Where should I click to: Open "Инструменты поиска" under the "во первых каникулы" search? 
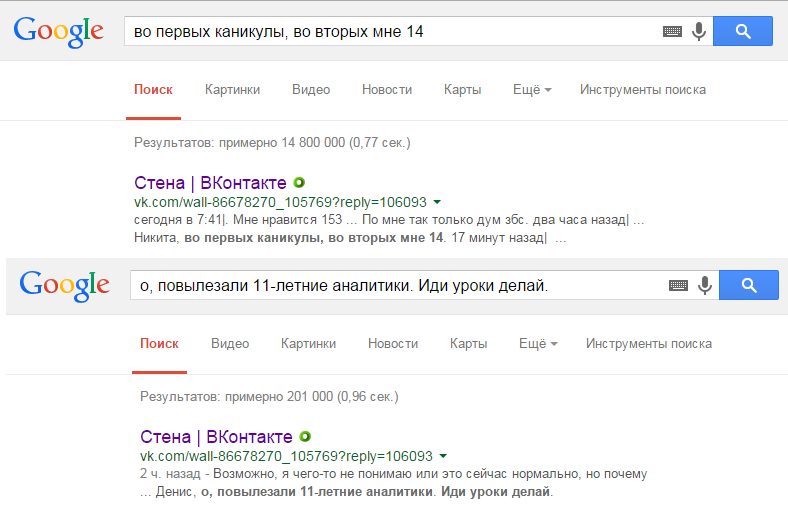click(642, 90)
